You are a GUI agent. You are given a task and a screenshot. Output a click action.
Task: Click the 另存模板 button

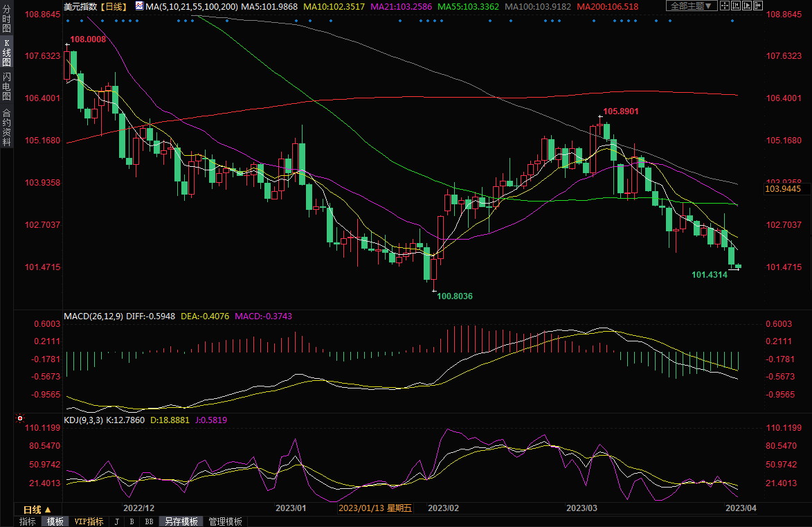click(x=181, y=521)
